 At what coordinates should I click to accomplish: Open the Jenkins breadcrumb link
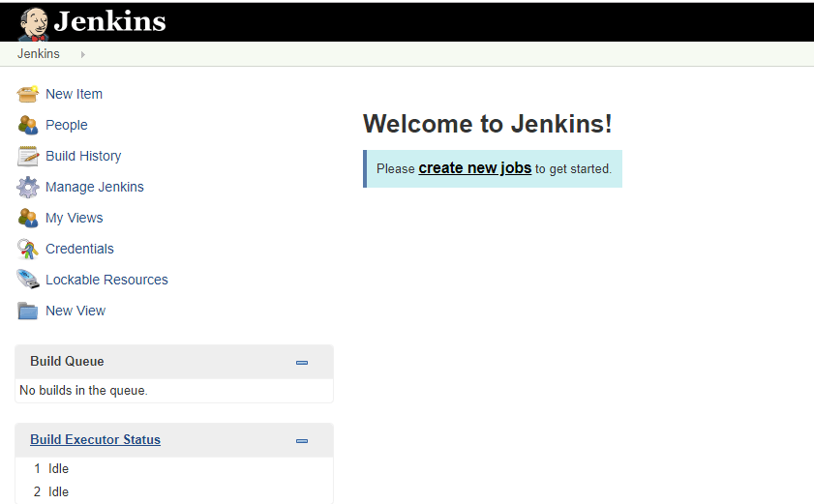(39, 54)
